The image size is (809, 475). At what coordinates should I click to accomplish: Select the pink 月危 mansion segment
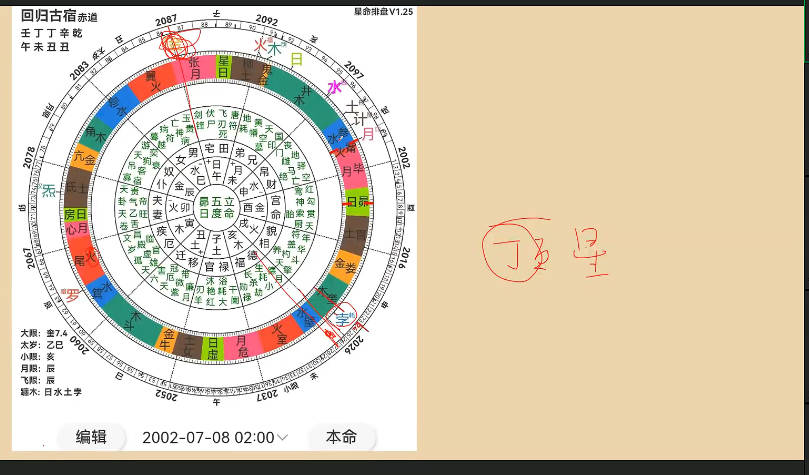[x=242, y=345]
